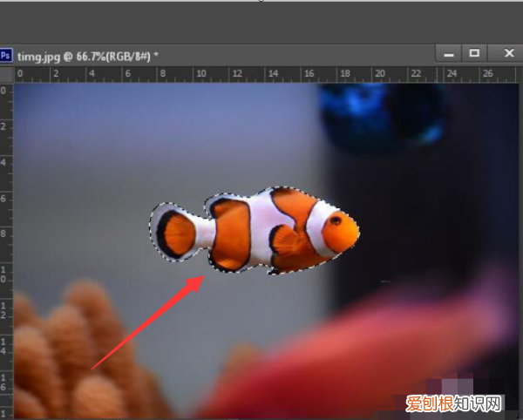Viewport: 523px width, 420px height.
Task: Click the fish's bottom pelvic fin
Action: 228,255
